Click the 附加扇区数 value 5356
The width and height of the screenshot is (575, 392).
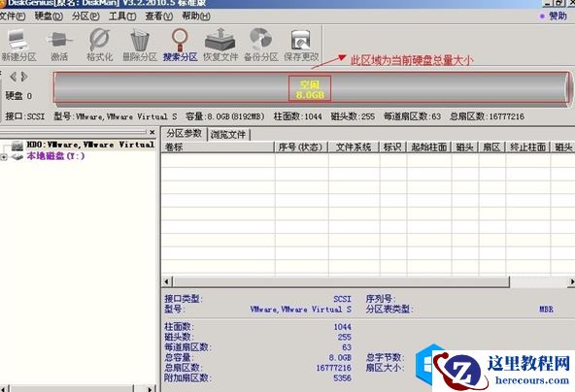tap(343, 377)
